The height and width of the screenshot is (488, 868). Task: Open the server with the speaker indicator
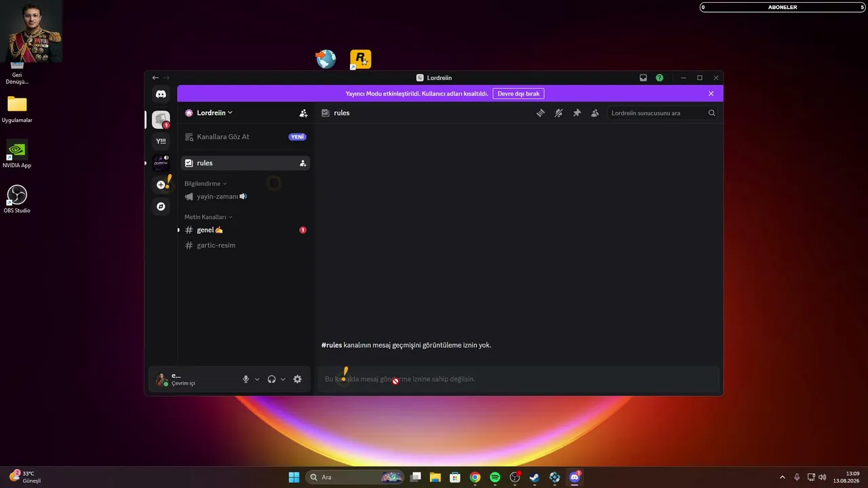tap(161, 163)
